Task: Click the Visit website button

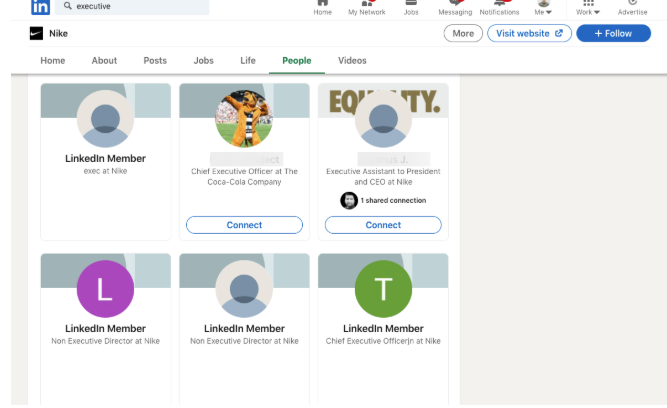Action: click(529, 33)
